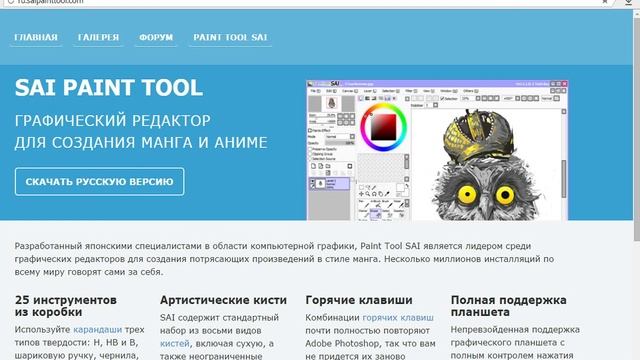640x360 pixels.
Task: Open the кистей hyperlink
Action: click(175, 343)
